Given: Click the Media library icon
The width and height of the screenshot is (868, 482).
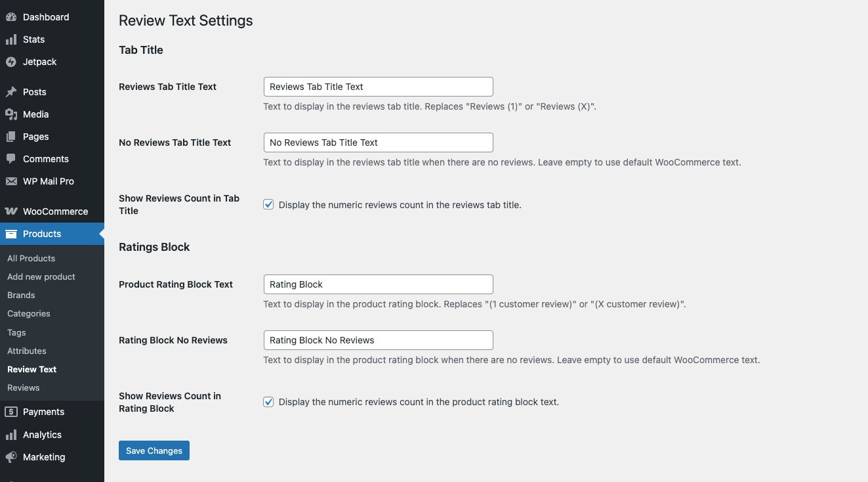Looking at the screenshot, I should (11, 114).
